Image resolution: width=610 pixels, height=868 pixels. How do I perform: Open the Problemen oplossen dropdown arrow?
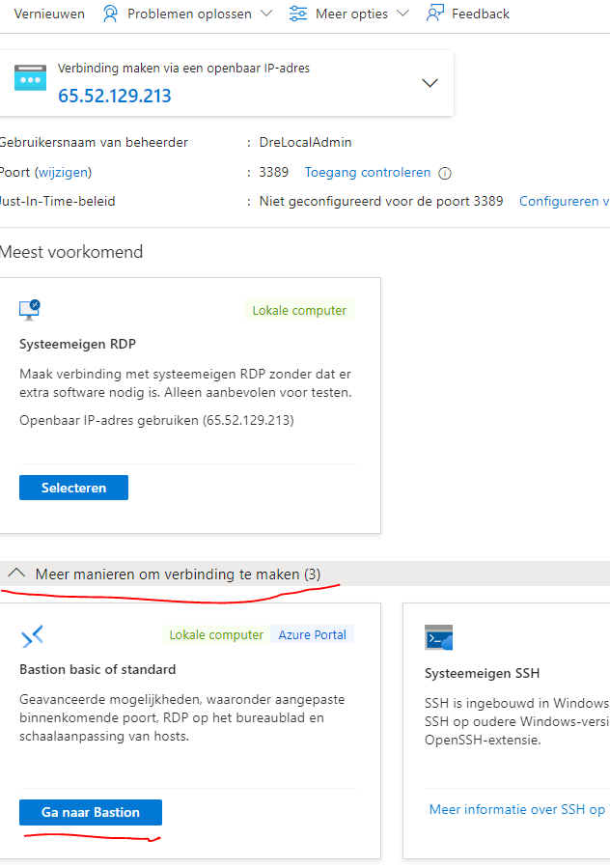(266, 14)
